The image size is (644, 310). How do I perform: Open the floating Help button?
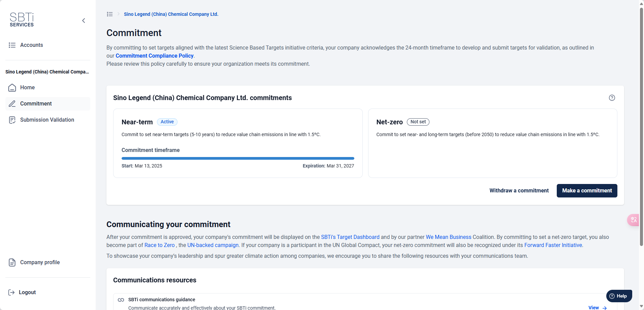619,296
